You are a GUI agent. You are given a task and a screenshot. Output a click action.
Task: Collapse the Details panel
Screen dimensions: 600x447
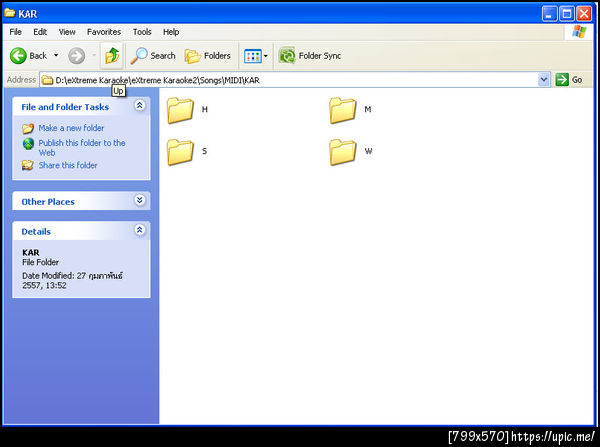tap(140, 230)
